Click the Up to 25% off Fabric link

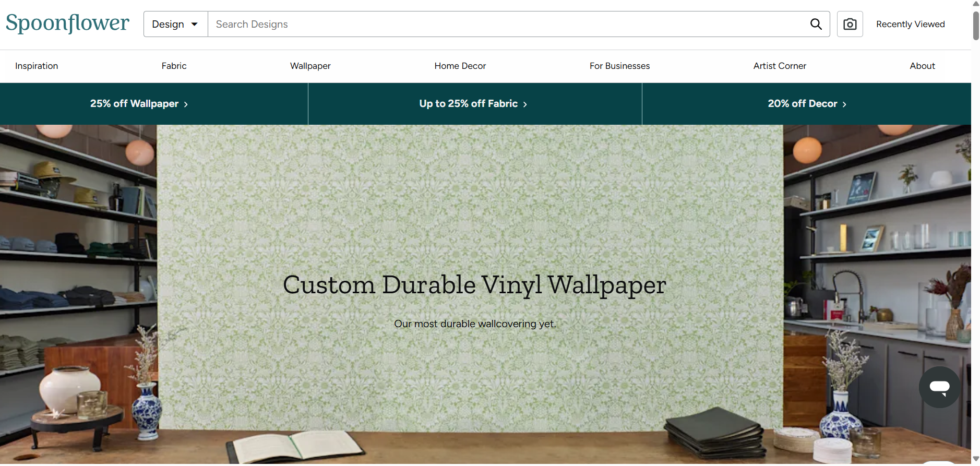(x=474, y=104)
